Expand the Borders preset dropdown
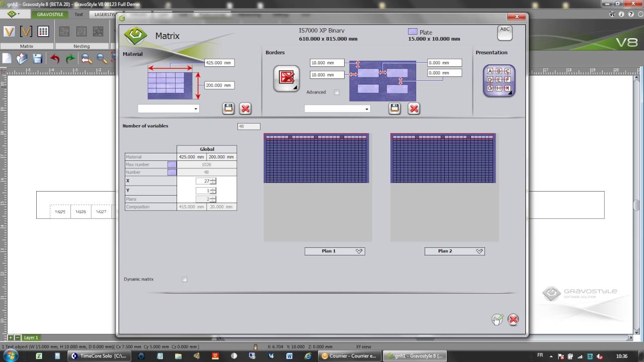Screen dimensions: 644x362 [x=337, y=109]
